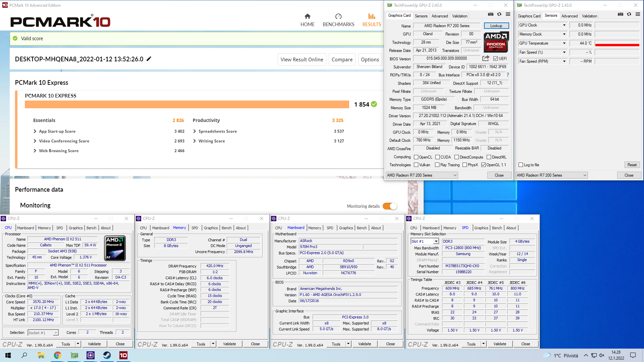Screen dimensions: 644x362
Task: Refresh right GPU-Z Sensors window
Action: (x=629, y=14)
